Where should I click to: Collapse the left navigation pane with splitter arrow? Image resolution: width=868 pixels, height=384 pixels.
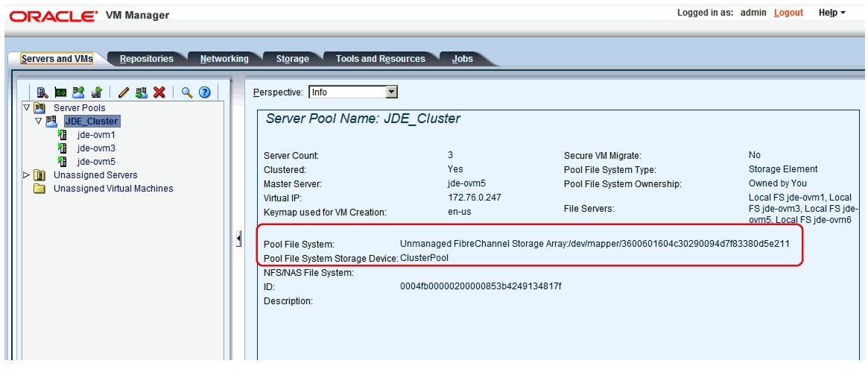[238, 239]
